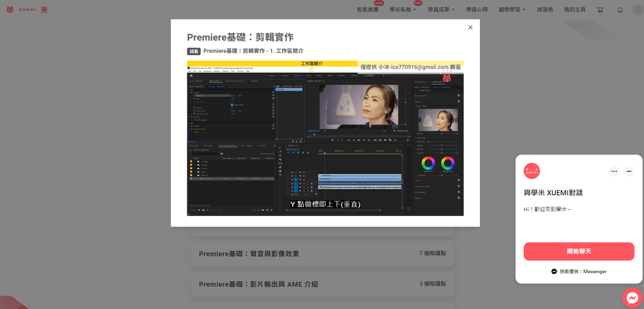Screen dimensions: 644x309
Task: Open the chat widget more options menu
Action: click(614, 171)
